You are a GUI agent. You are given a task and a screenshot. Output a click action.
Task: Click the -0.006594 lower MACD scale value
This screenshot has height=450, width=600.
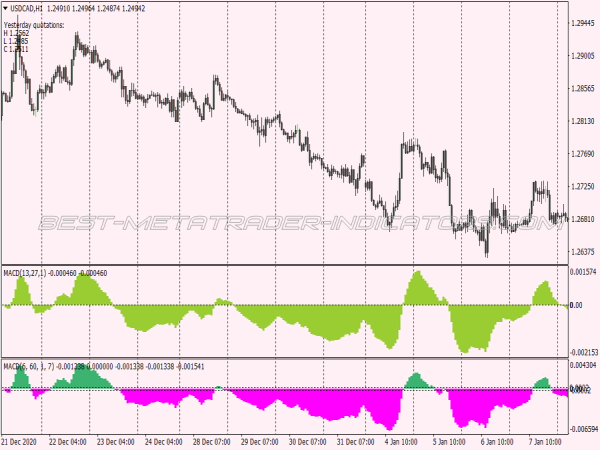pos(583,428)
